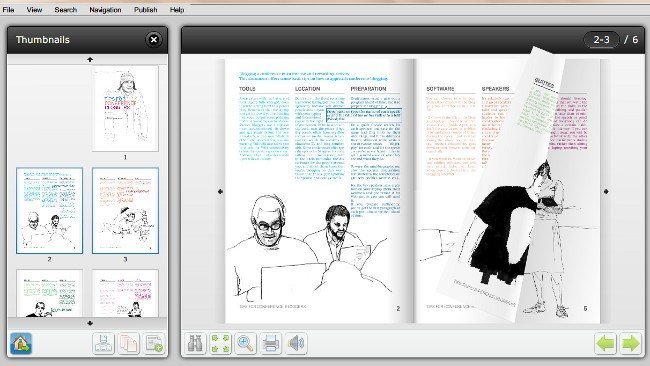Click the home icon in Thumbnails panel
This screenshot has width=650, height=366.
[21, 343]
